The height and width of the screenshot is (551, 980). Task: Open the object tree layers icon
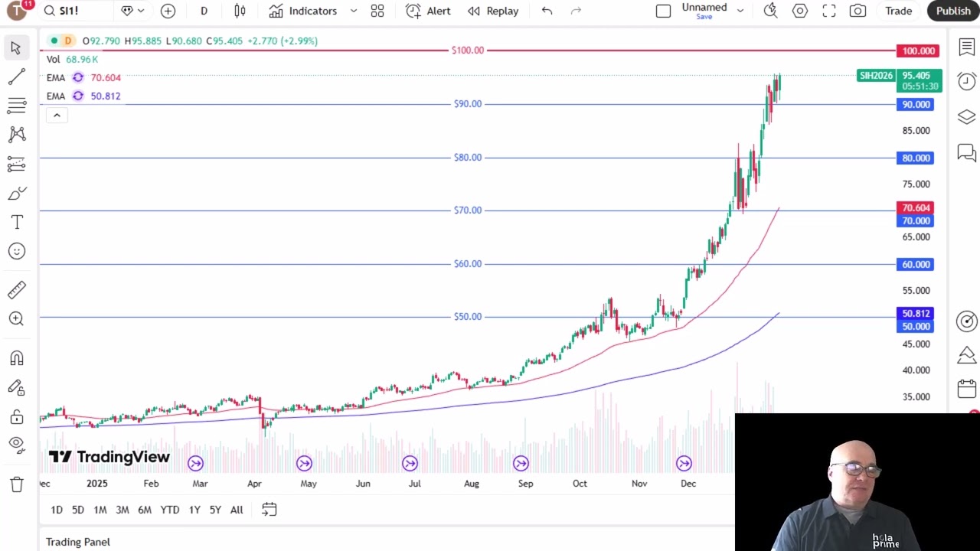coord(966,117)
